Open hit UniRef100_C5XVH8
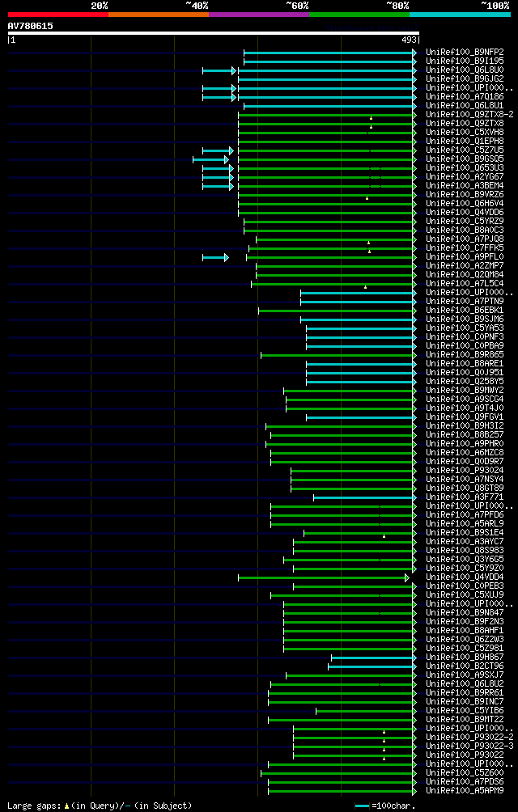Viewport: 518px width, 812px height. pos(465,132)
